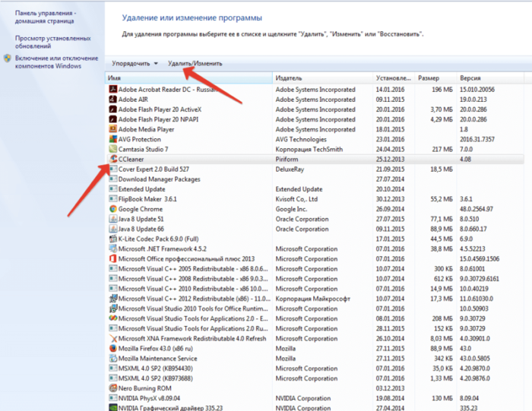
Task: Sort by the Издатель column header
Action: [x=323, y=78]
